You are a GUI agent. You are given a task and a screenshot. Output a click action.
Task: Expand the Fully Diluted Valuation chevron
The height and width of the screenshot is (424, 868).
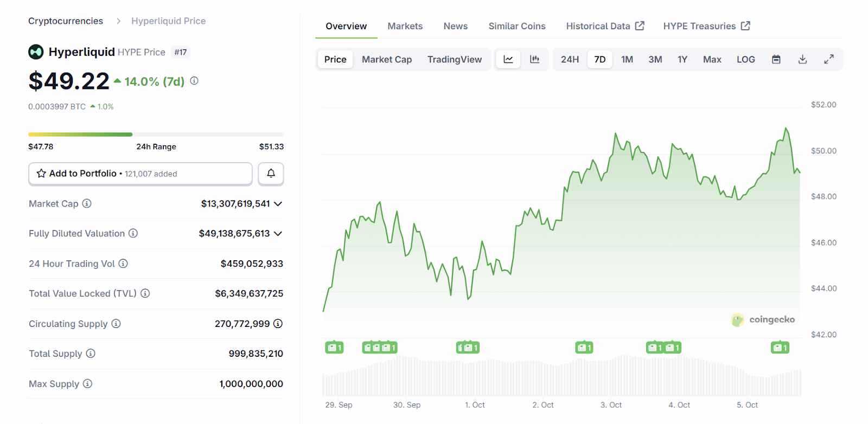278,234
